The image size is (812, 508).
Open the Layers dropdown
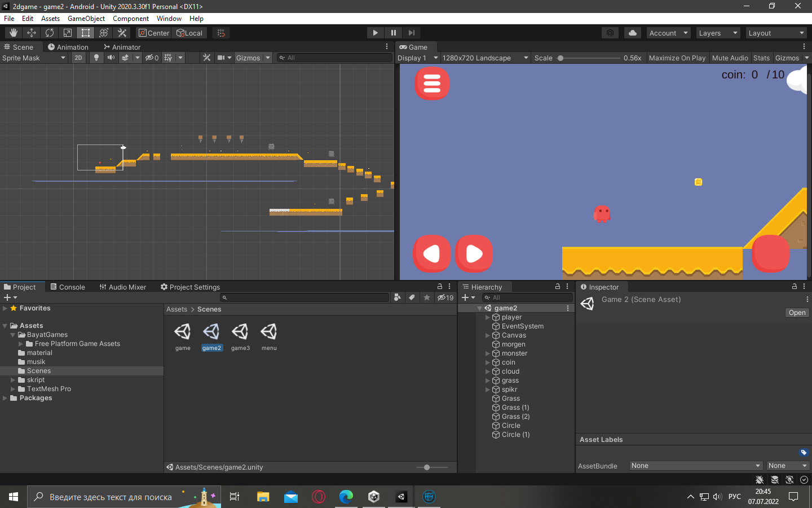coord(718,33)
